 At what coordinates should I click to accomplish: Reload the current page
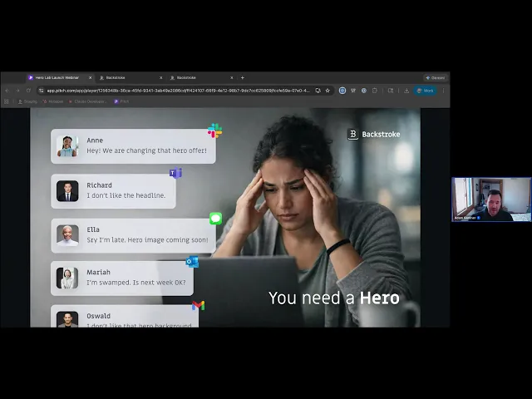tap(28, 91)
